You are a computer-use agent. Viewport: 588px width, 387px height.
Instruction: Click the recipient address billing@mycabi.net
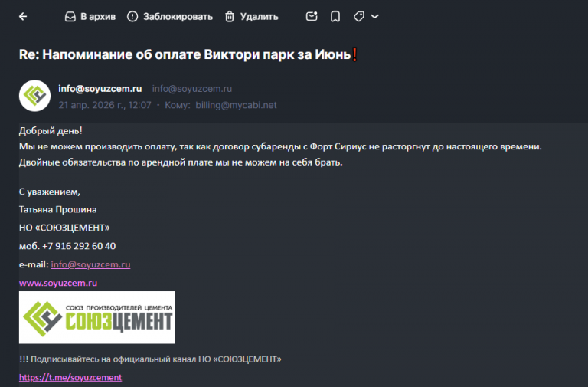[236, 105]
